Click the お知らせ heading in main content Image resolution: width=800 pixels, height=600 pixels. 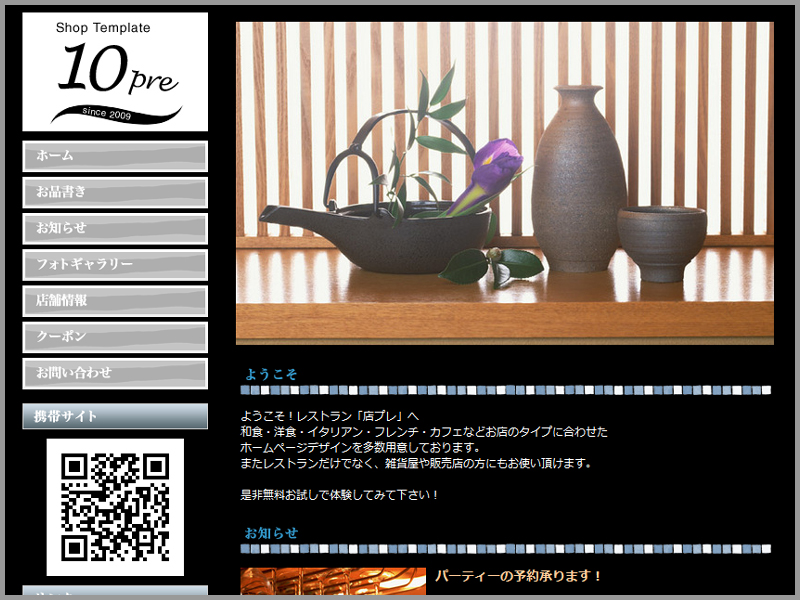tap(271, 533)
